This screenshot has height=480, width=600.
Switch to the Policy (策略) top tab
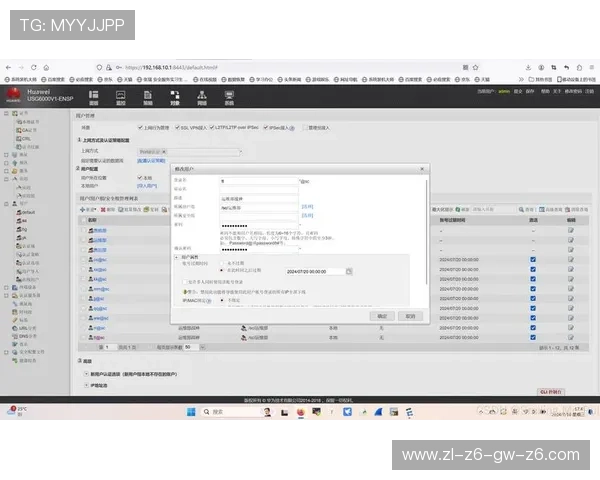tap(148, 98)
